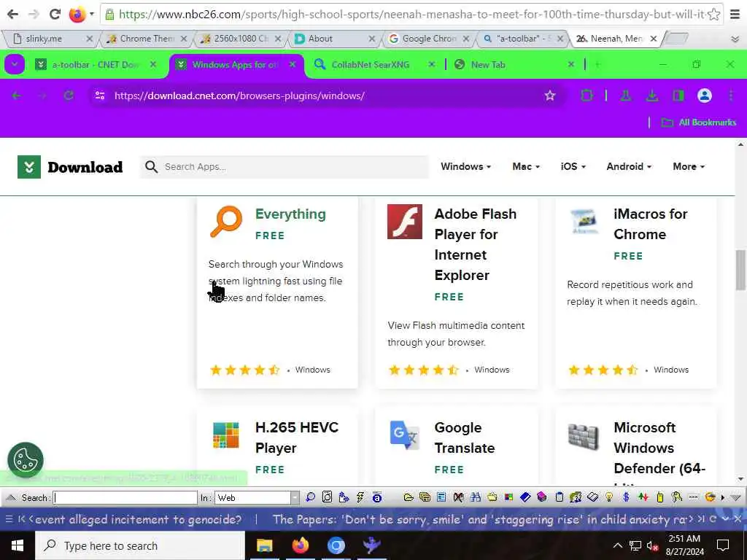Click the Chrome back arrow on purple toolbar
The image size is (747, 560).
pyautogui.click(x=16, y=96)
